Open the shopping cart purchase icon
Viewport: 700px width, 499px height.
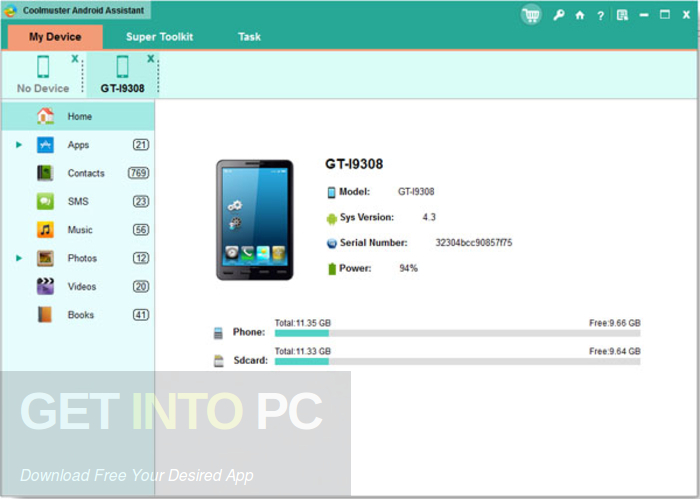coord(531,15)
